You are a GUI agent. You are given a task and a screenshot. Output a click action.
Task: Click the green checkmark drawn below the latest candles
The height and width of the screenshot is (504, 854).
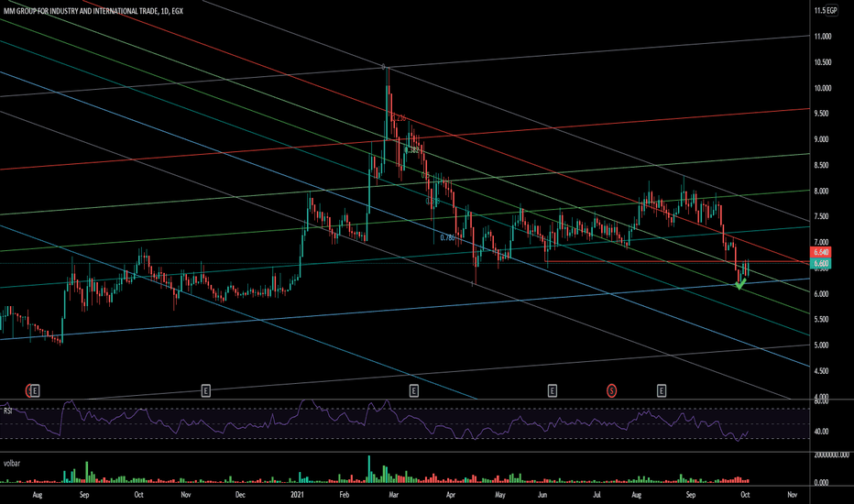(740, 284)
